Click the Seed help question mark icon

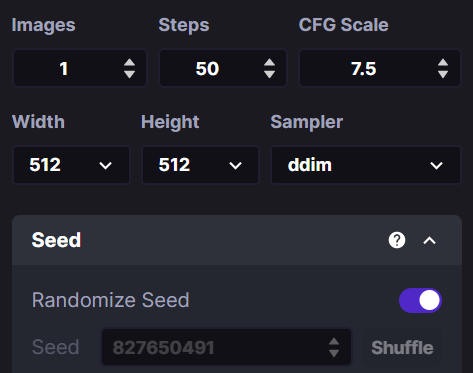(x=397, y=240)
